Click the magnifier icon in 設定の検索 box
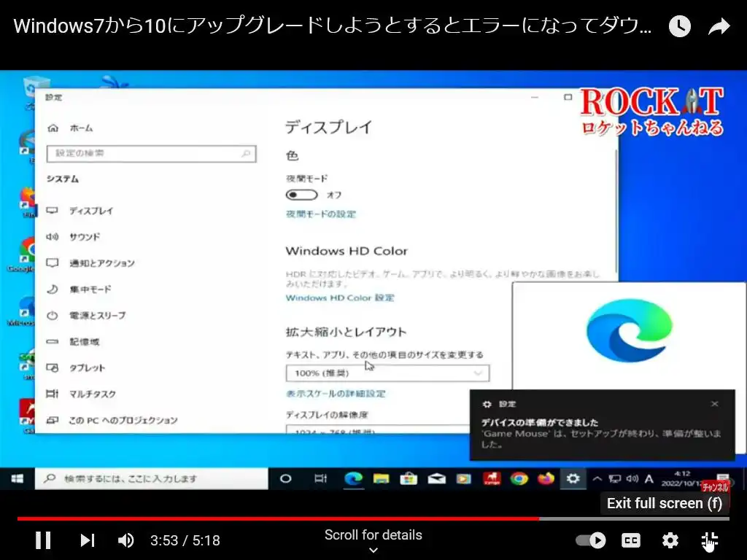This screenshot has height=560, width=747. [246, 153]
